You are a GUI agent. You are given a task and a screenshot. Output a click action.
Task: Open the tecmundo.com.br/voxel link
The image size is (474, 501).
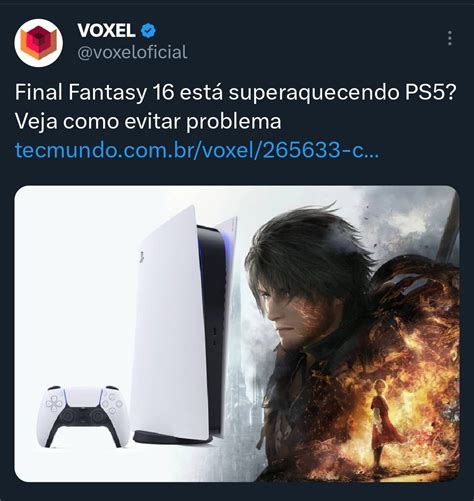tap(197, 150)
